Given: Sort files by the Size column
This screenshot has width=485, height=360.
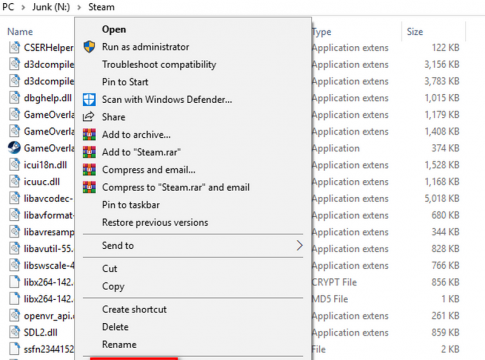Looking at the screenshot, I should point(415,32).
